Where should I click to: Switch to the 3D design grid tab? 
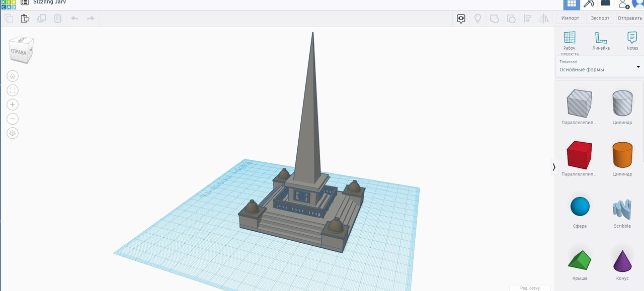click(x=571, y=4)
